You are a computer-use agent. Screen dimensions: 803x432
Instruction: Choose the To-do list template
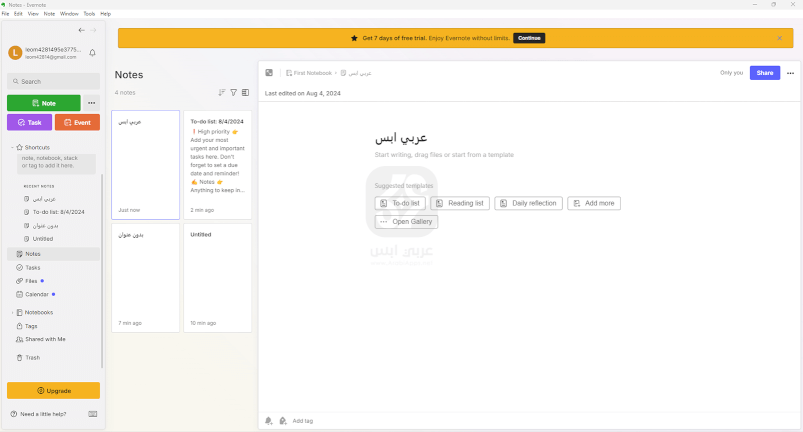pos(400,203)
